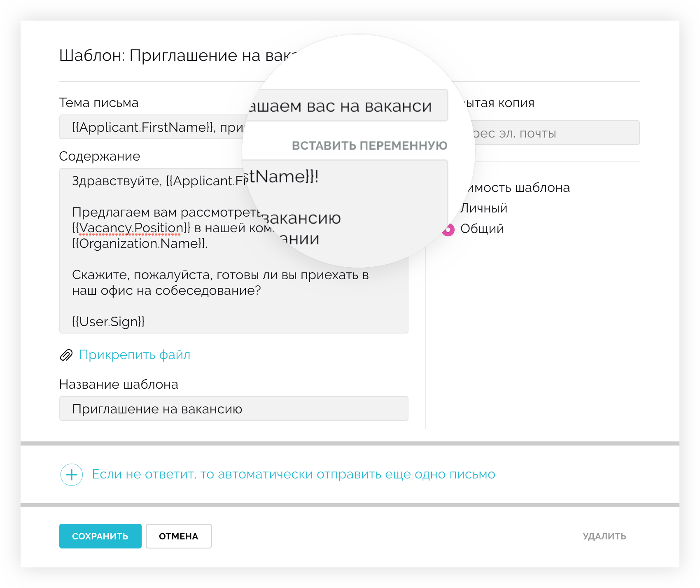Choose the Личный visibility option label
This screenshot has height=588, width=700.
[x=483, y=208]
